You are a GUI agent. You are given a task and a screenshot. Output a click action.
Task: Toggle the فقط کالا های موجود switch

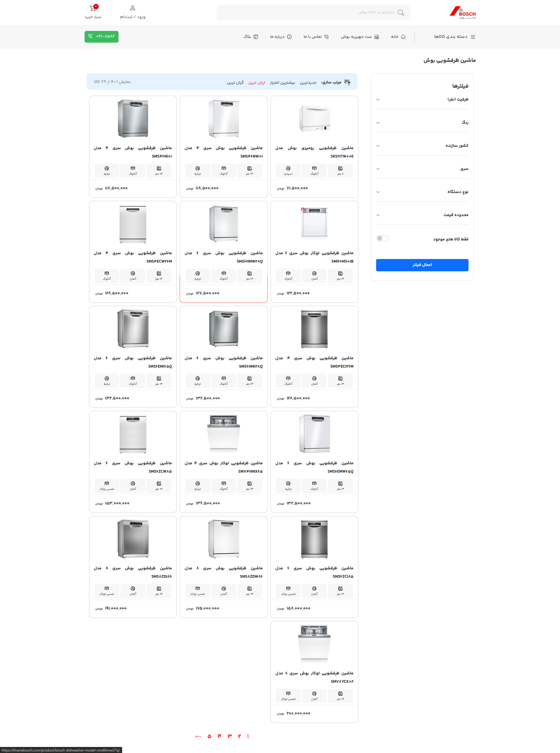pos(382,239)
